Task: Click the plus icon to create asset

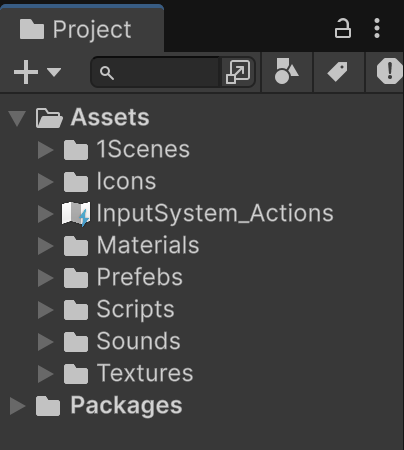Action: [26, 72]
